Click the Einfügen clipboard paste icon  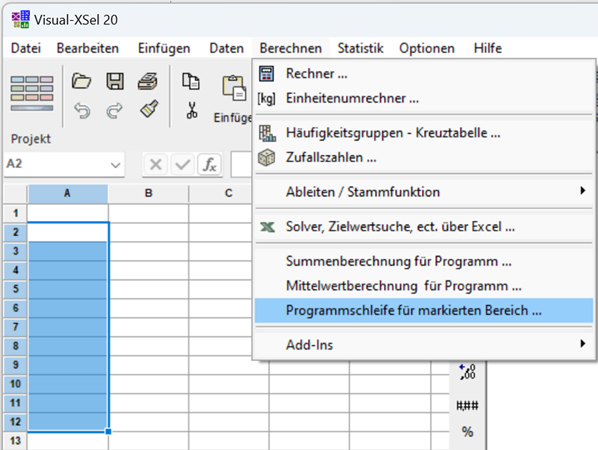tap(234, 88)
